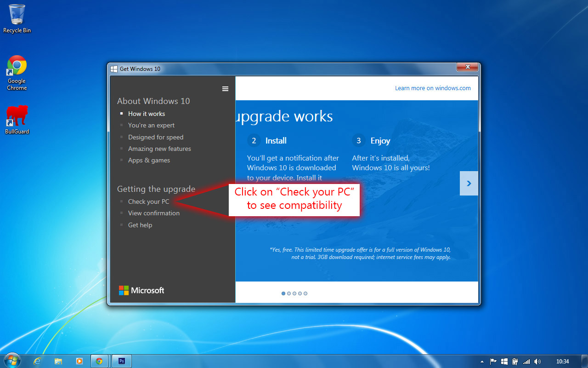588x368 pixels.
Task: Click Get help in the sidebar
Action: (140, 225)
